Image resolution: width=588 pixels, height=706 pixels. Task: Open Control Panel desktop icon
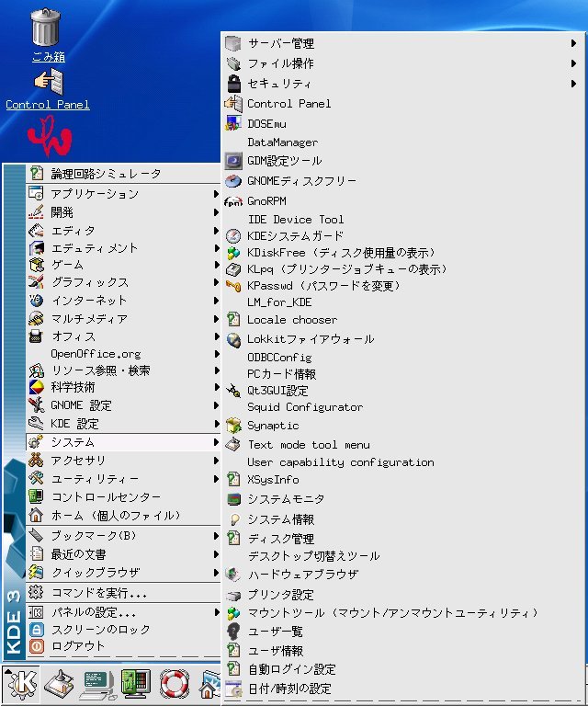pyautogui.click(x=50, y=82)
